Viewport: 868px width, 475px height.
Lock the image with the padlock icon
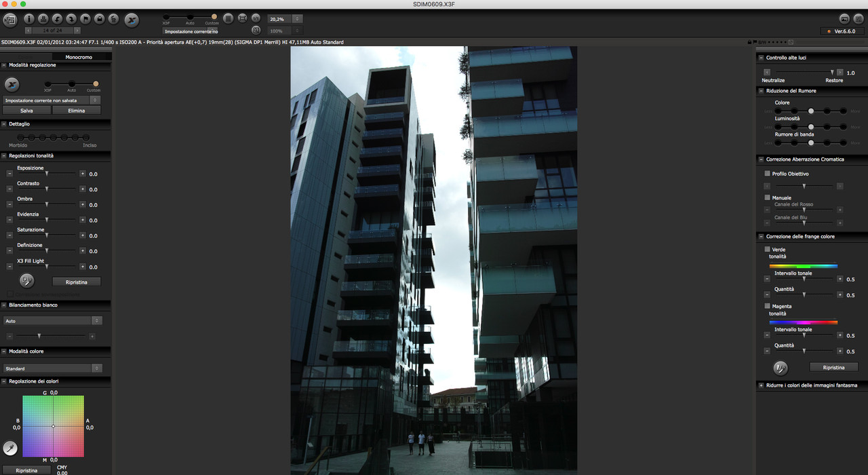pyautogui.click(x=100, y=19)
